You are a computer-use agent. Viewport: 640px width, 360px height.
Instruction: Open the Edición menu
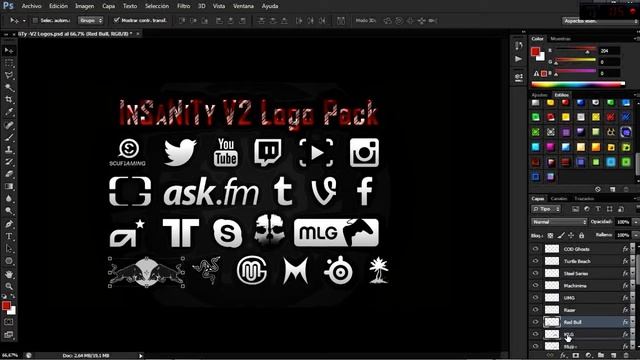pyautogui.click(x=58, y=6)
